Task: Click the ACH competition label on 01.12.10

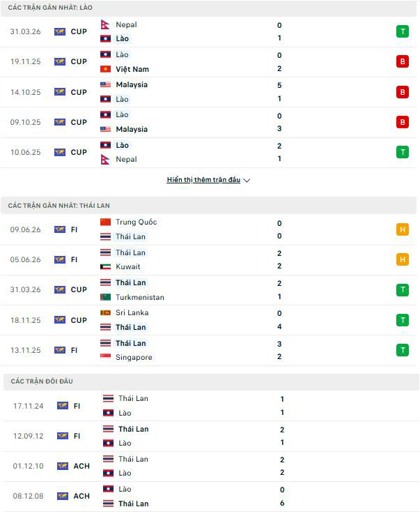Action: 81,466
